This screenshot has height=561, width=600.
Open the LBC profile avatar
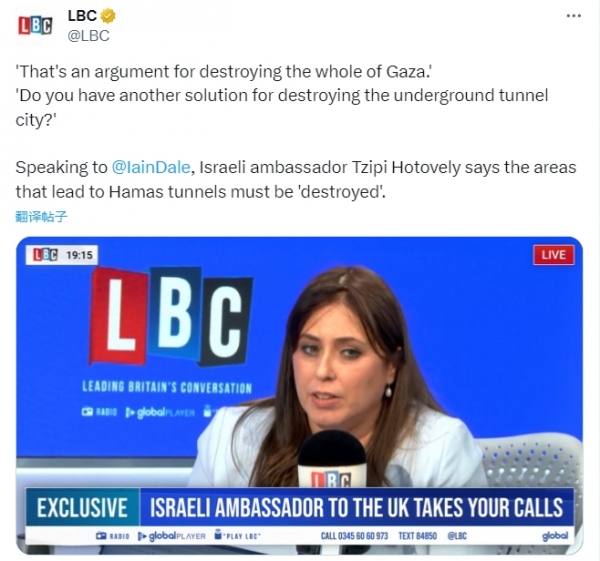coord(35,26)
